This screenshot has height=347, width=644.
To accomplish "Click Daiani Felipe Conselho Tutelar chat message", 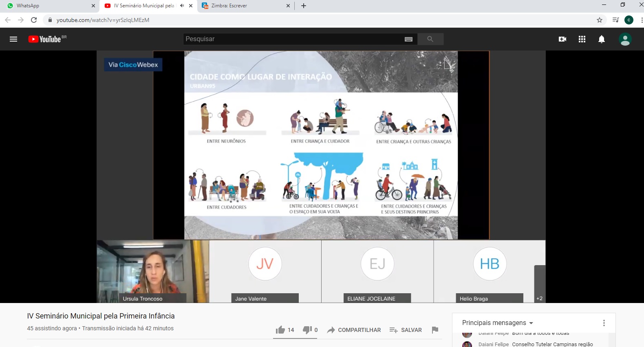I will coord(536,344).
